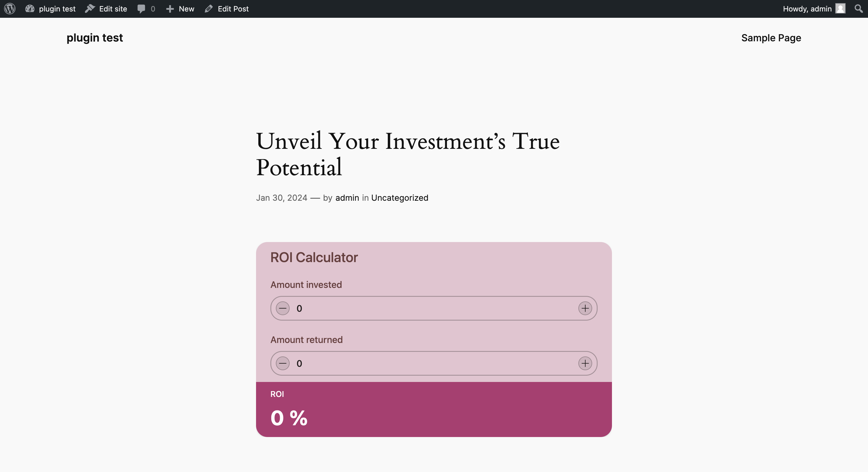Click the Edit Post pencil icon
The image size is (868, 472).
pyautogui.click(x=209, y=9)
